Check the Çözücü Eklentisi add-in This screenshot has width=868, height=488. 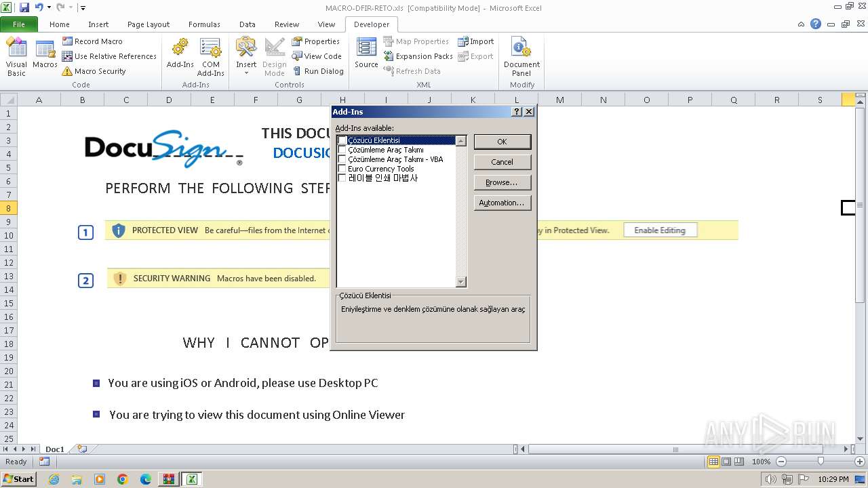pyautogui.click(x=342, y=140)
